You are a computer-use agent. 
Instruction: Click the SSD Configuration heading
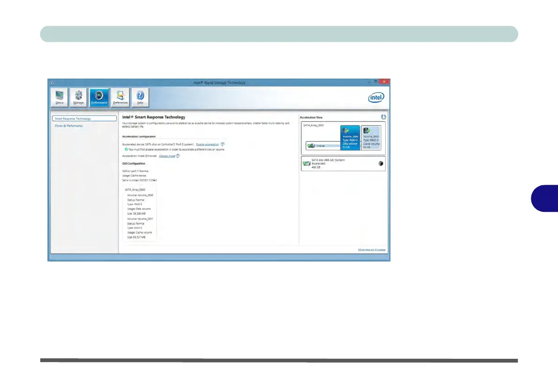click(134, 164)
